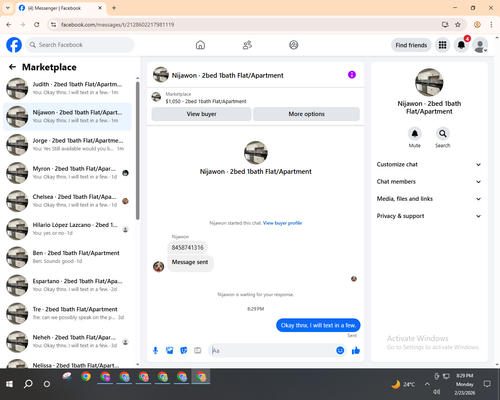Image resolution: width=500 pixels, height=400 pixels.
Task: Open the View buyer profile link
Action: [x=282, y=223]
